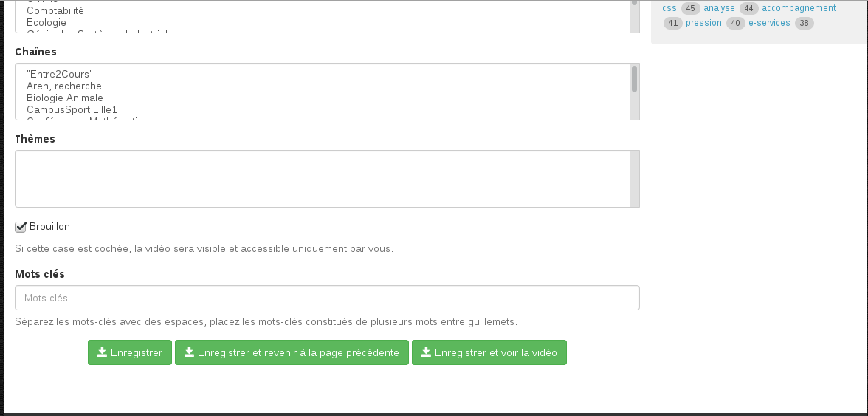Click icon on Enregistrer et voir la vidéo
Viewport: 868px width, 416px height.
pyautogui.click(x=426, y=352)
